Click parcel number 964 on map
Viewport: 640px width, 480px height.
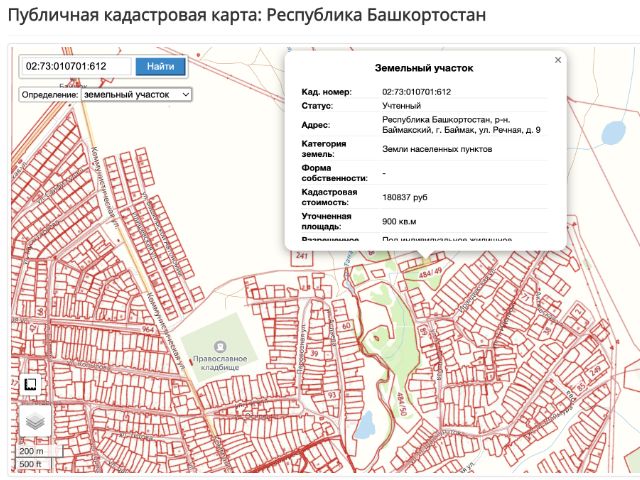click(x=148, y=329)
